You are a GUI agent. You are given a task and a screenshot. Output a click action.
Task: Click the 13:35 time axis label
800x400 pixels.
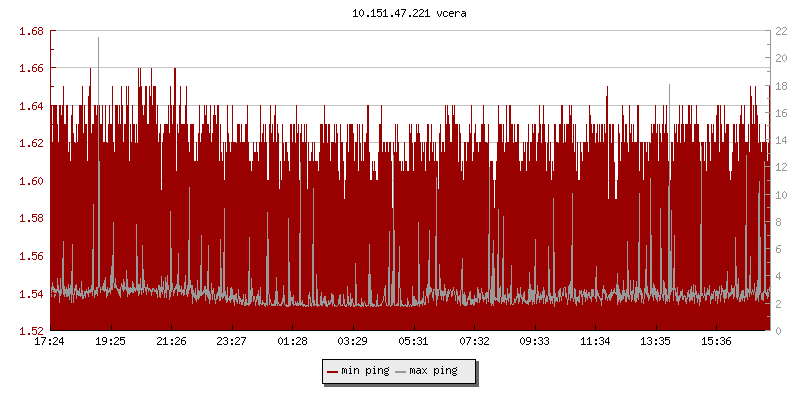[x=656, y=341]
